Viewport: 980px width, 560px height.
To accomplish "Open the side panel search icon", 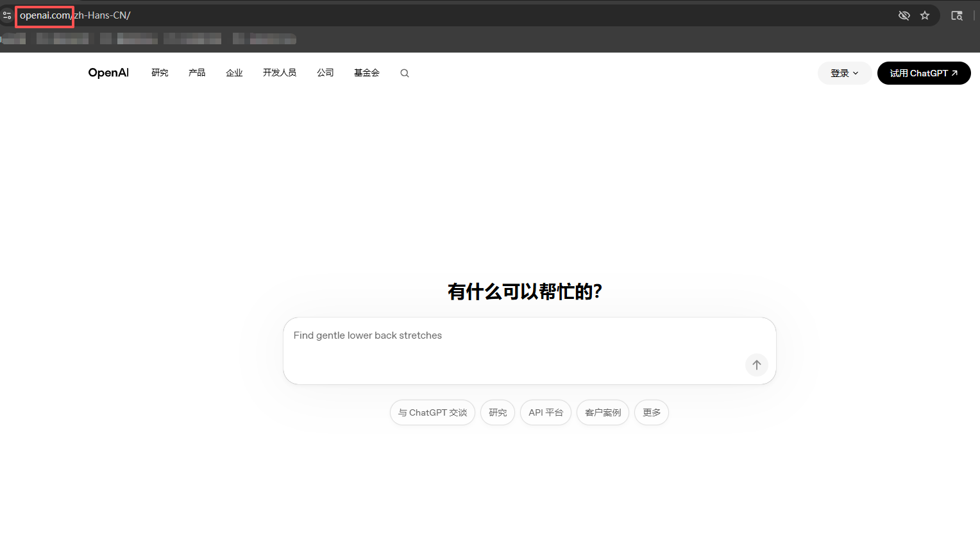I will point(957,15).
